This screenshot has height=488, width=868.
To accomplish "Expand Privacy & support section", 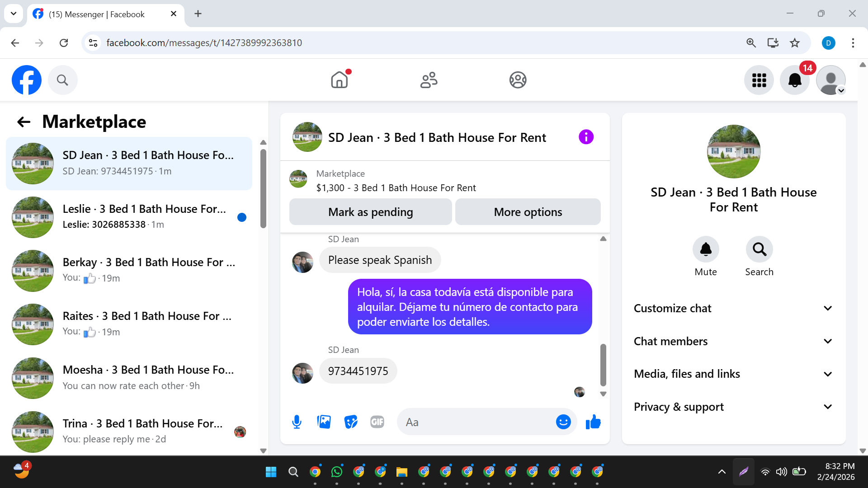I will click(733, 407).
